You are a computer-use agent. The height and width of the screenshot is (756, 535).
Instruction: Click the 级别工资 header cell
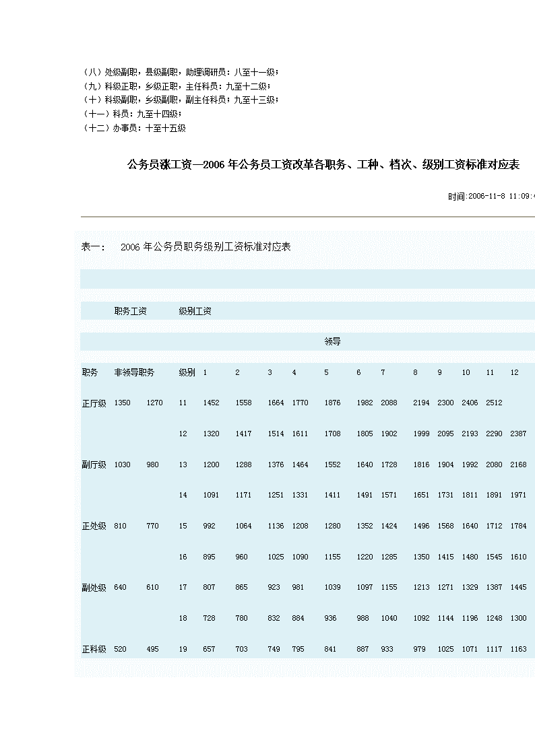[x=195, y=312]
